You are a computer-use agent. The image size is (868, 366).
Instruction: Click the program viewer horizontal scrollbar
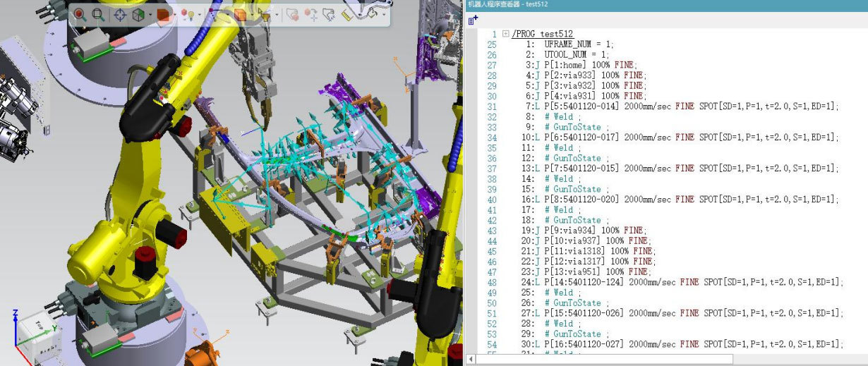[607, 359]
